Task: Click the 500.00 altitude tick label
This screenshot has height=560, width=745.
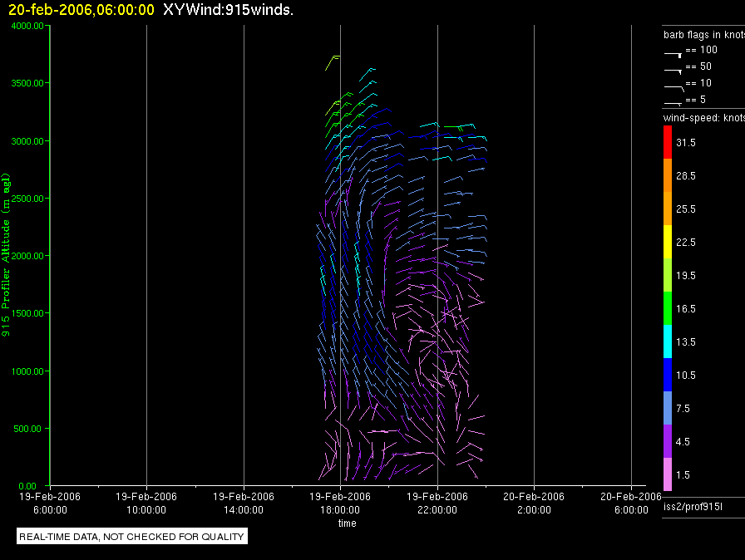Action: (x=27, y=429)
